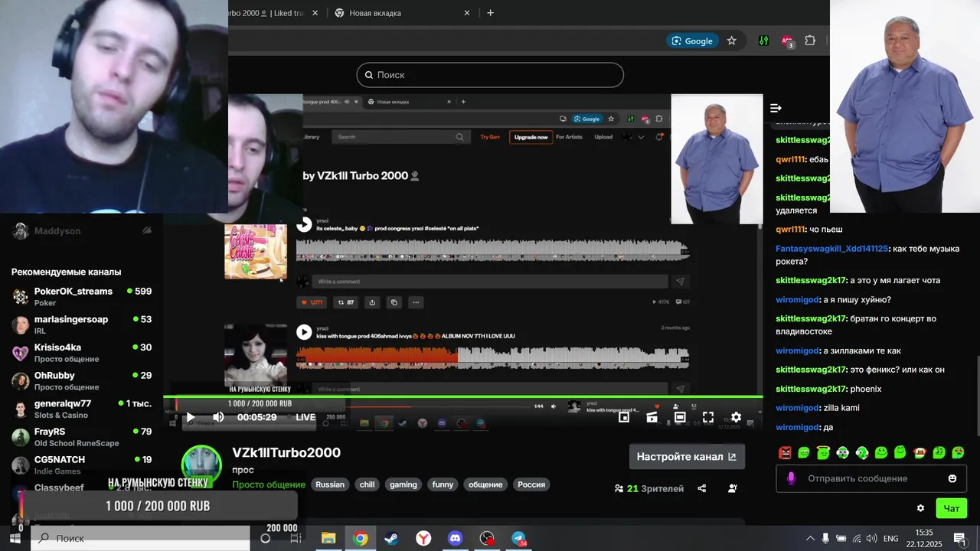
Task: Open the emoji picker in chat input
Action: 952,478
